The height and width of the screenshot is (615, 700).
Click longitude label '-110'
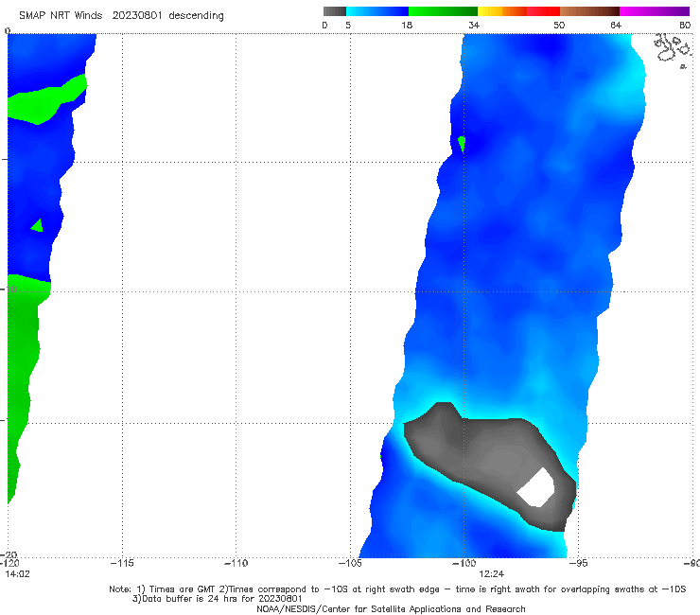tap(236, 563)
